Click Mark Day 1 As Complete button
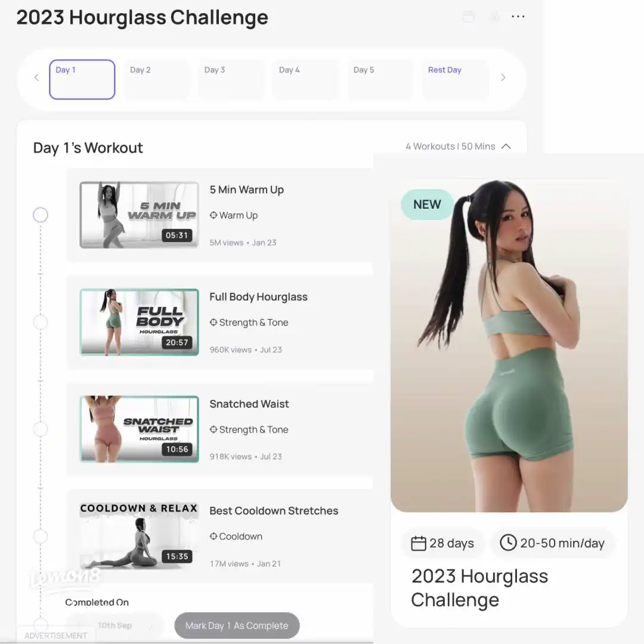The height and width of the screenshot is (644, 644). tap(237, 626)
